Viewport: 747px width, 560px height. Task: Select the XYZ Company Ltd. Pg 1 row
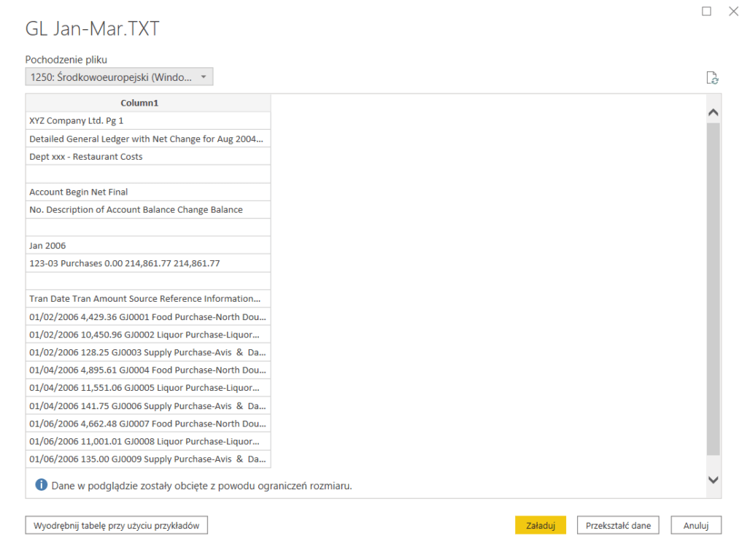click(x=148, y=121)
